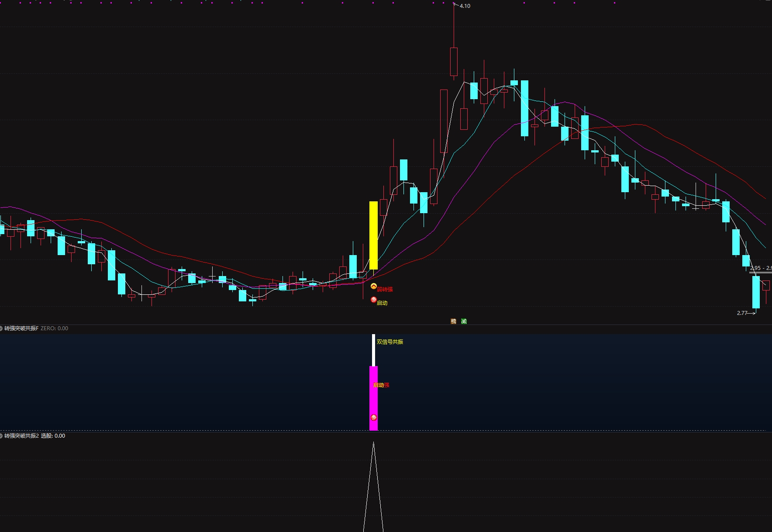Click the 2.77 low price label

pos(742,313)
